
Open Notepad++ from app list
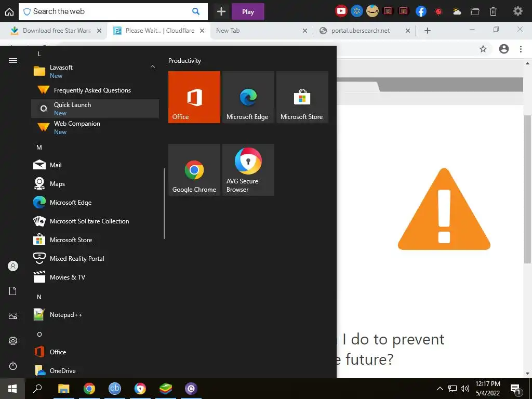point(95,314)
